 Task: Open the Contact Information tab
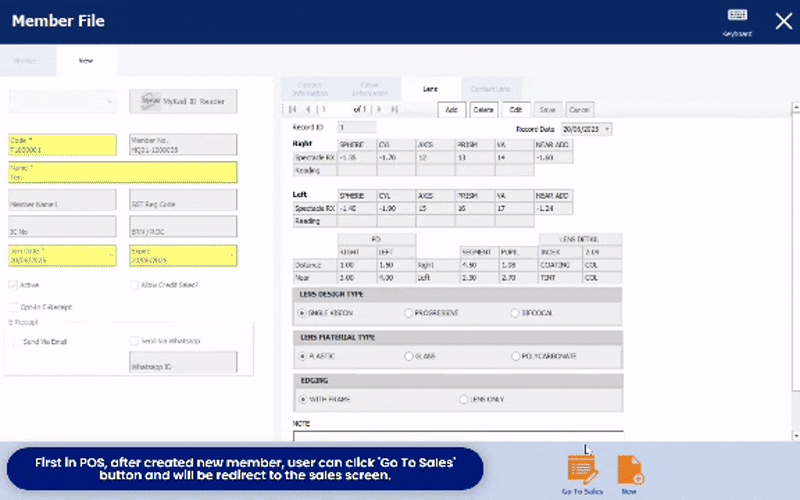pos(309,89)
